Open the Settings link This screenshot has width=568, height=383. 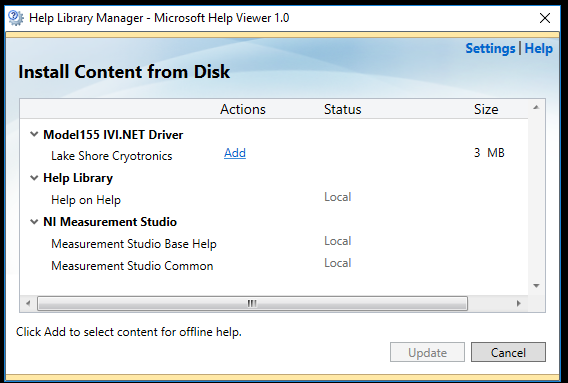pos(490,49)
